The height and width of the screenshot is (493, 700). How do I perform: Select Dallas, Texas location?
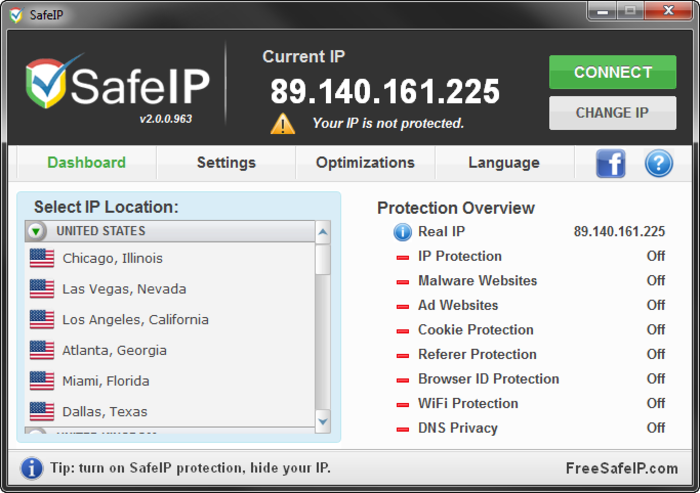[x=170, y=412]
